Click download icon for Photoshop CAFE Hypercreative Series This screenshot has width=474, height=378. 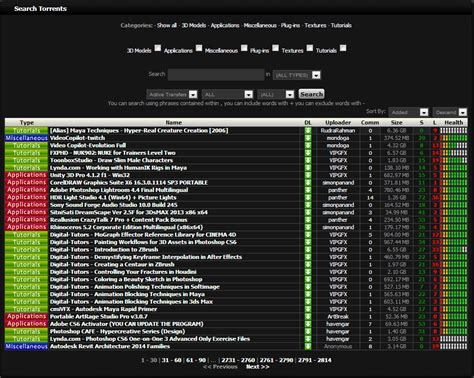pos(308,332)
